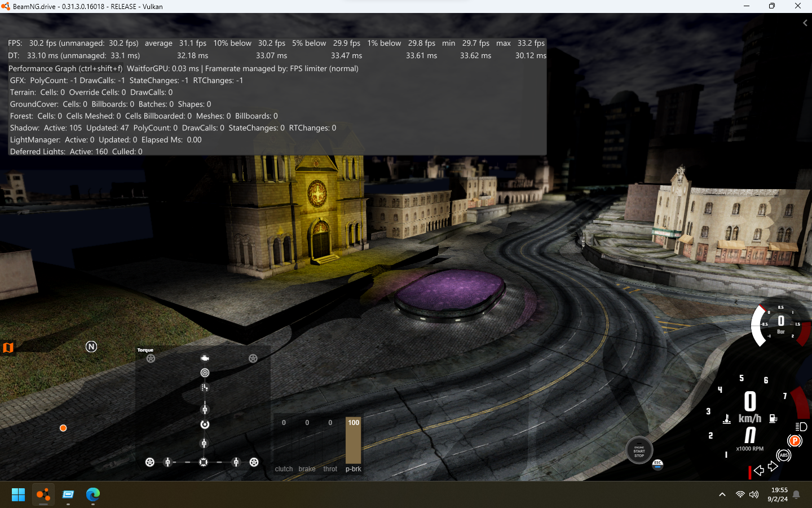Show hidden system tray icons
The width and height of the screenshot is (812, 508).
722,494
